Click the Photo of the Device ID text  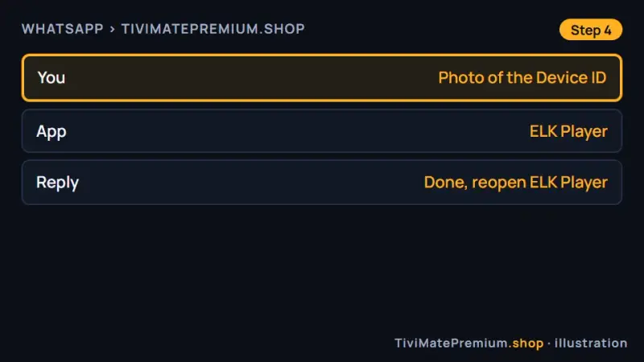(522, 77)
